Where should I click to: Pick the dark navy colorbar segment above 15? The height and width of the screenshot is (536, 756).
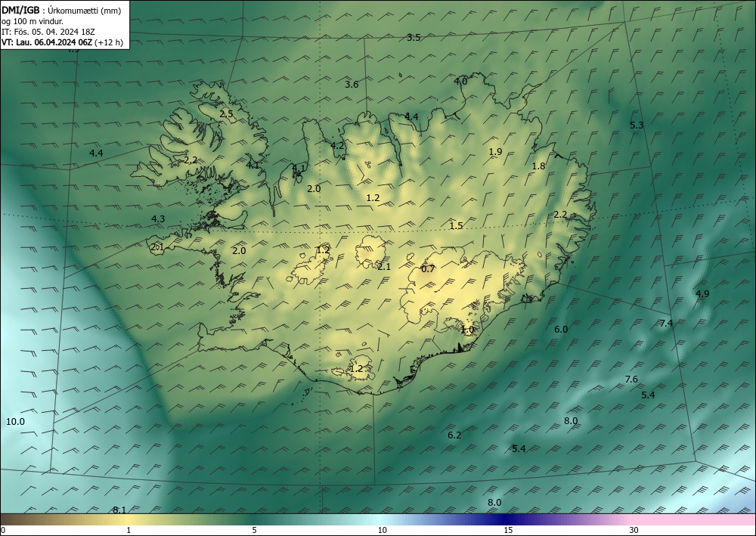pos(507,519)
